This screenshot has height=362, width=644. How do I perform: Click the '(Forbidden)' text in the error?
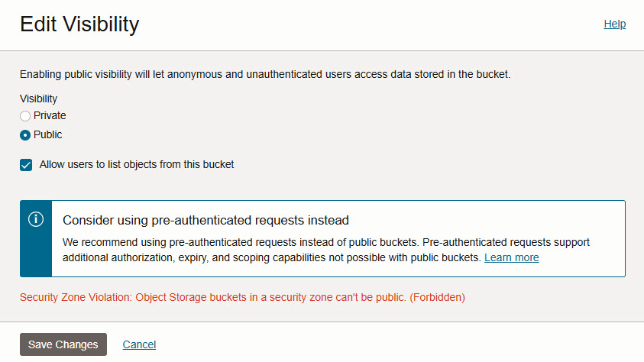click(437, 297)
